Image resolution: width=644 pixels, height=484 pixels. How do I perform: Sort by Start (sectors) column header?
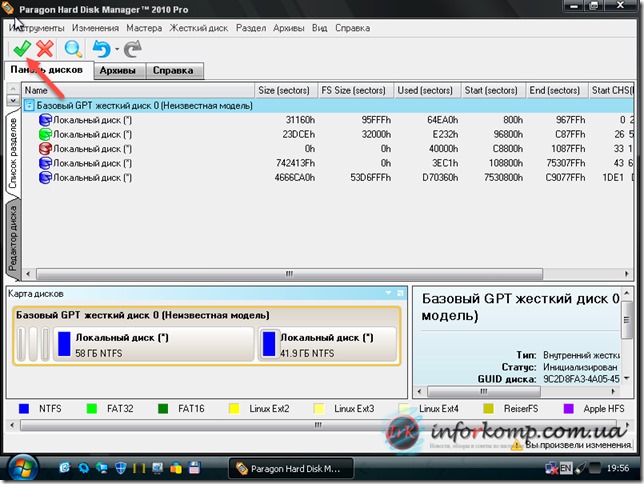pos(493,90)
